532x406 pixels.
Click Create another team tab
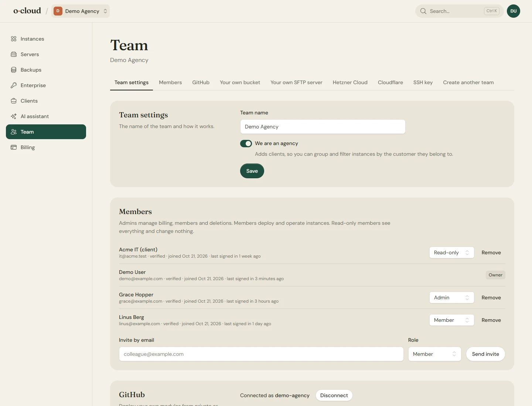pyautogui.click(x=468, y=82)
